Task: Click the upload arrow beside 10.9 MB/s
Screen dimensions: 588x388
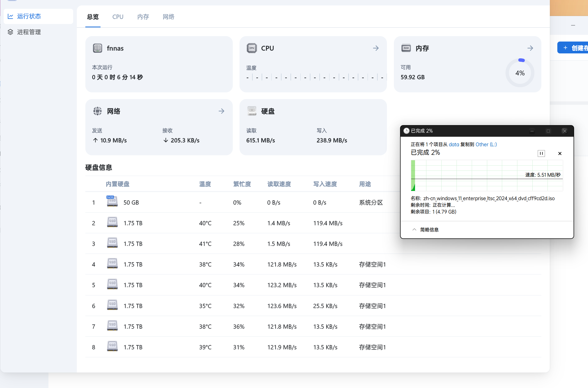Action: click(95, 140)
